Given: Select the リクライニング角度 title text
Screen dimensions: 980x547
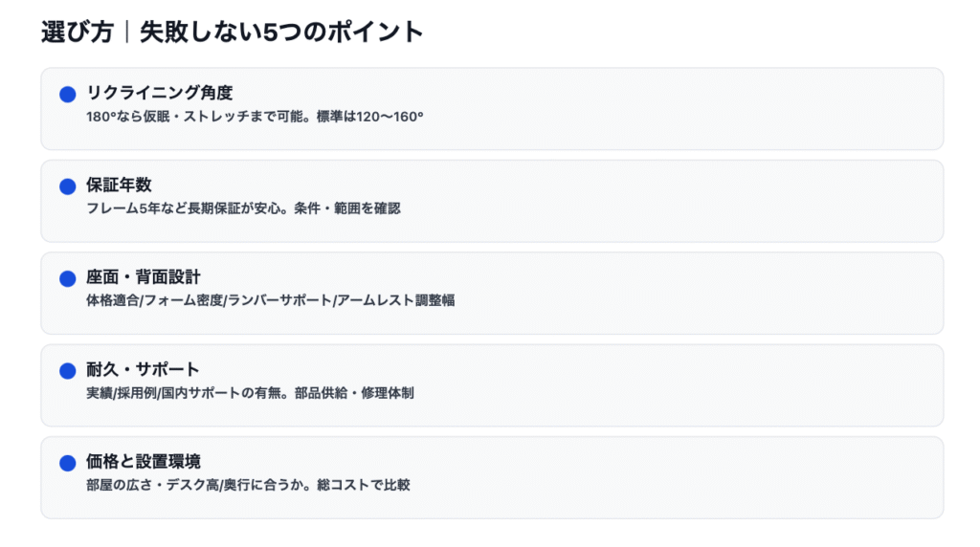Looking at the screenshot, I should click(x=159, y=93).
